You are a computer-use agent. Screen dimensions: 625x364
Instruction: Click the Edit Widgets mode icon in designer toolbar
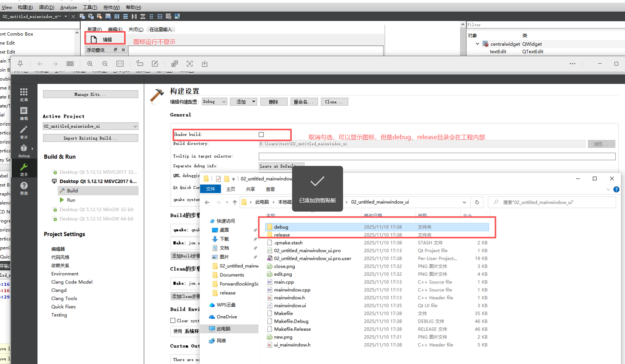[x=82, y=16]
